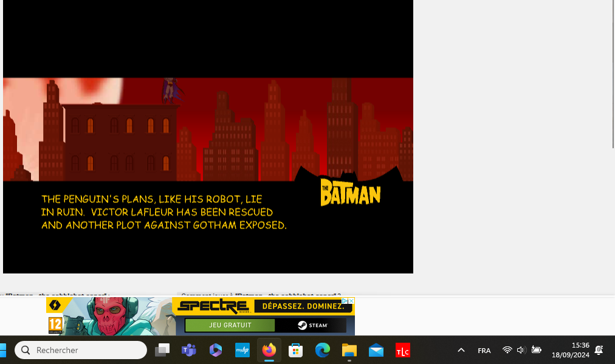Open Wi-Fi network settings icon

(507, 351)
